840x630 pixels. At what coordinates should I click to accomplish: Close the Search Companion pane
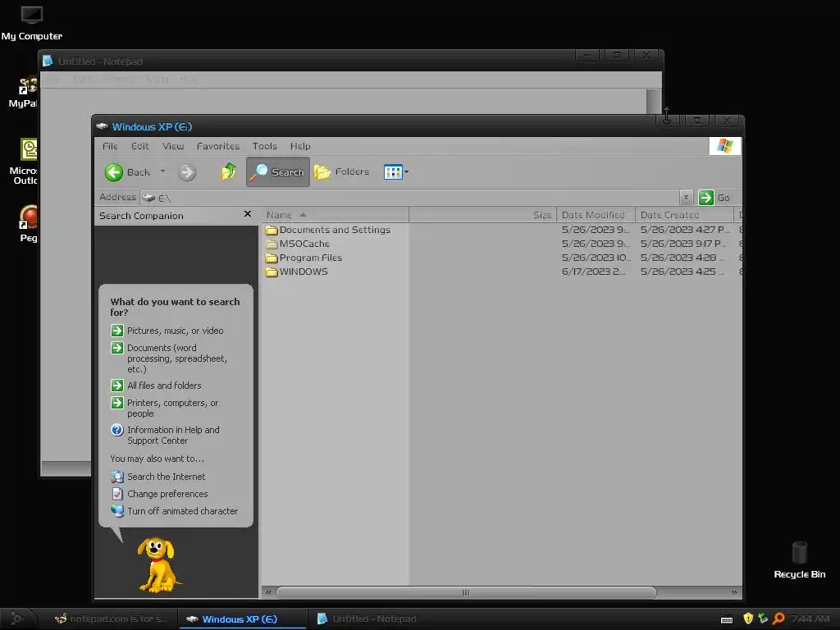pyautogui.click(x=248, y=214)
